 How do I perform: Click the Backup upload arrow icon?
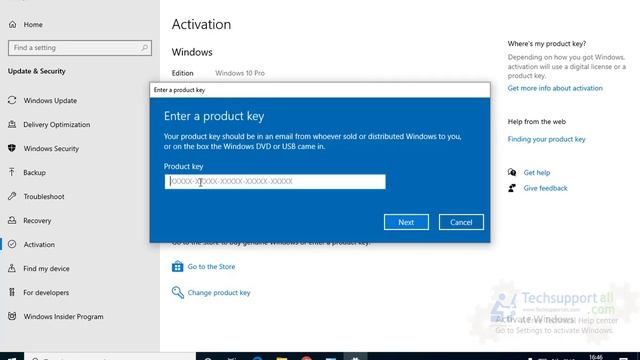[x=12, y=172]
